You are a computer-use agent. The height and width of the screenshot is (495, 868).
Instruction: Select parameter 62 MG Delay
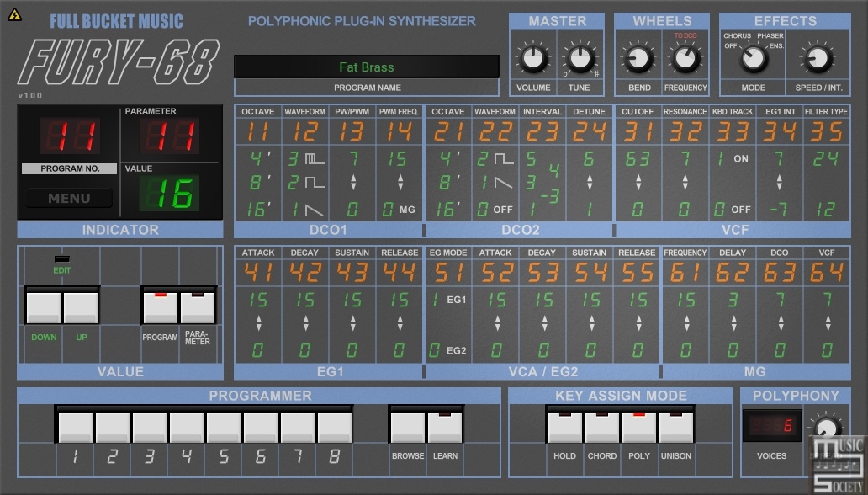733,273
